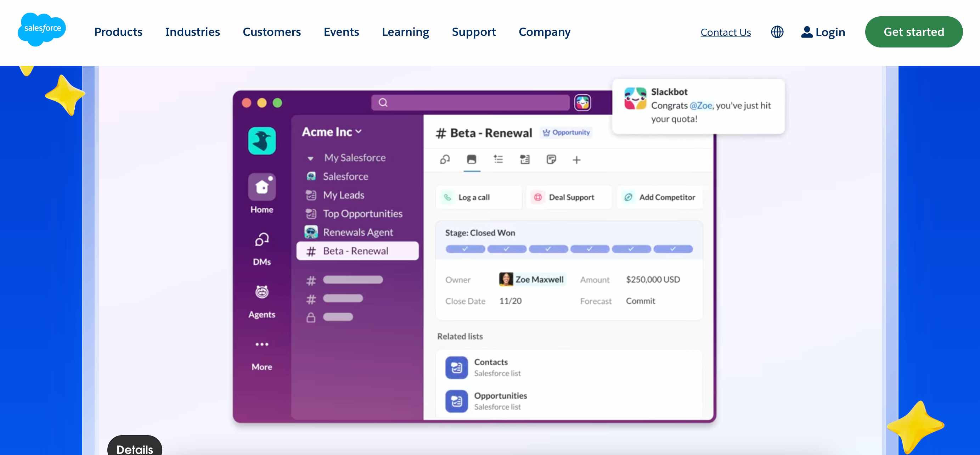Open Renewals Agent channel
The width and height of the screenshot is (980, 455).
pyautogui.click(x=349, y=232)
